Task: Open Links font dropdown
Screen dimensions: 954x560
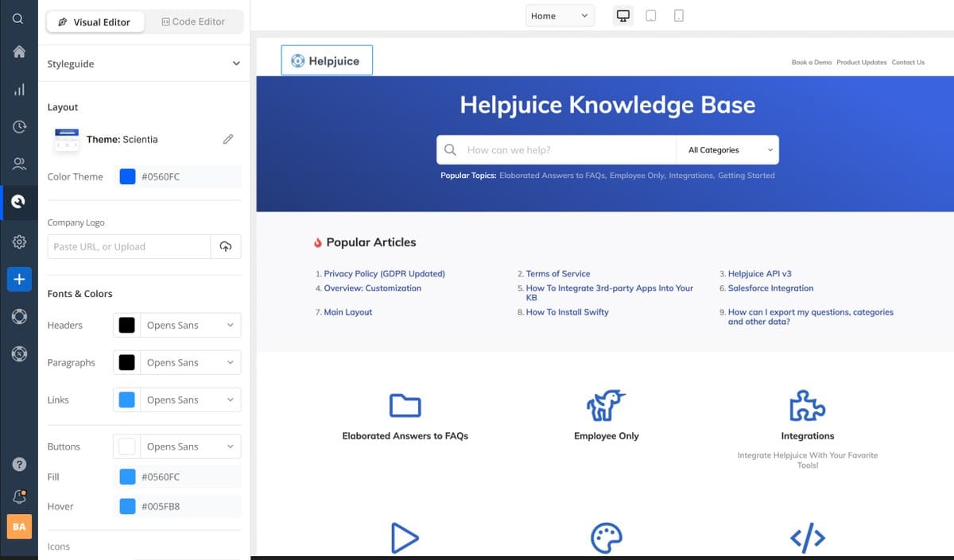Action: click(x=191, y=400)
